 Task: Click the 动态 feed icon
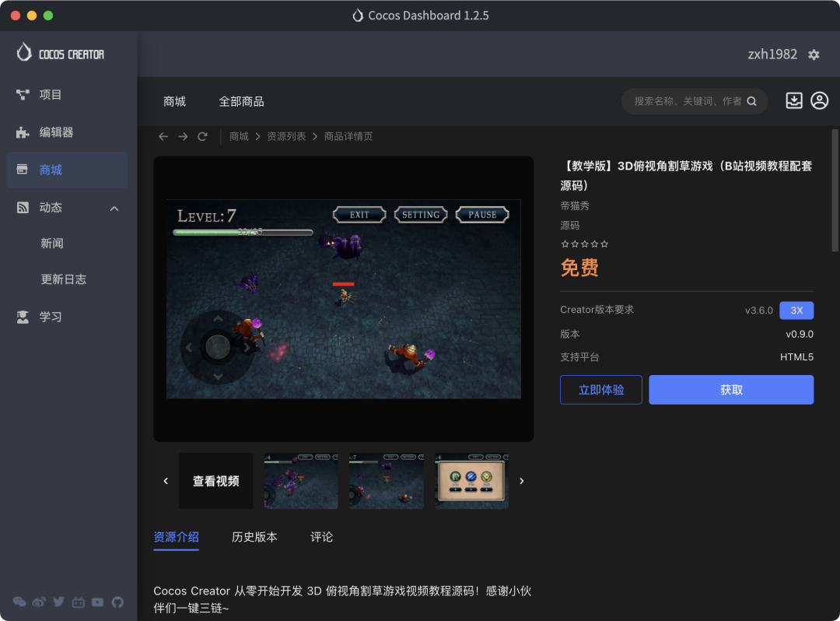(23, 207)
